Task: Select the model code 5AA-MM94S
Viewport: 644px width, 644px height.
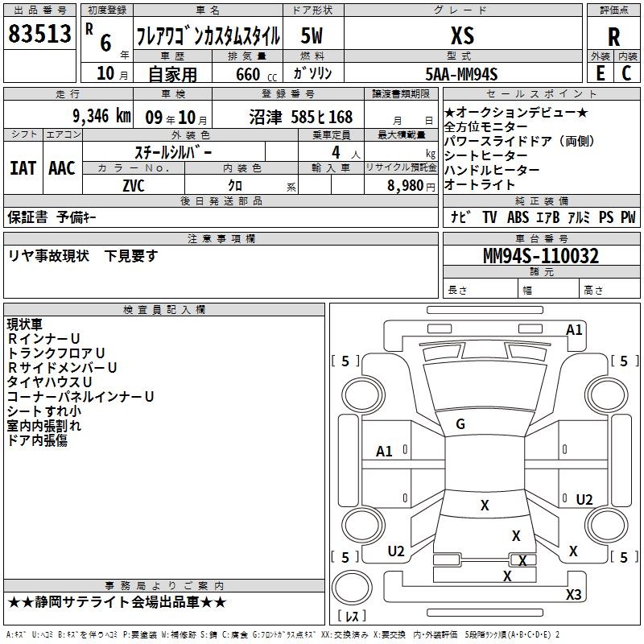Action: click(461, 73)
